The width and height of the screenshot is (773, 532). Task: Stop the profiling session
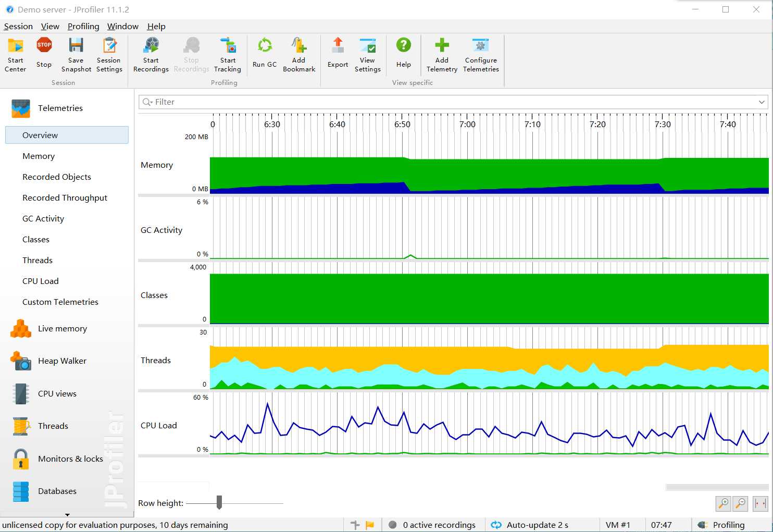click(x=44, y=53)
